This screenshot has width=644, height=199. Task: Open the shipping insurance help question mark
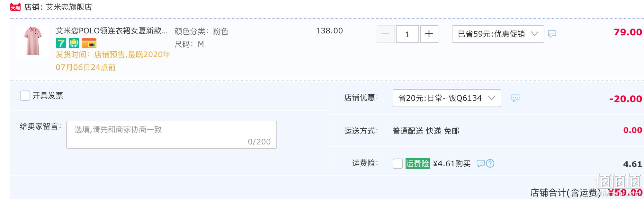[490, 163]
